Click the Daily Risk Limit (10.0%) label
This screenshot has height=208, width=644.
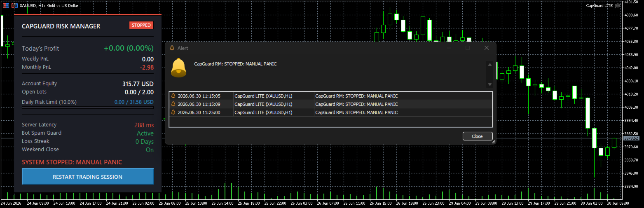tap(49, 102)
